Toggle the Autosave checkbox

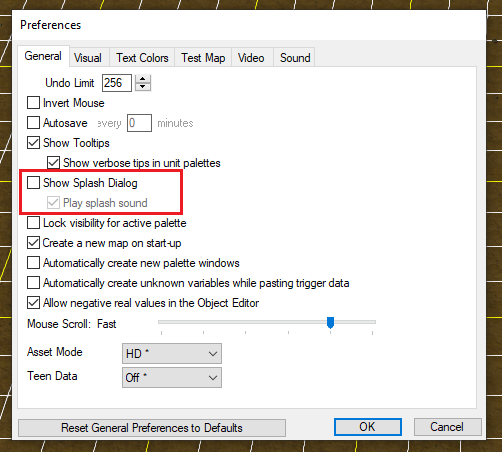[33, 123]
